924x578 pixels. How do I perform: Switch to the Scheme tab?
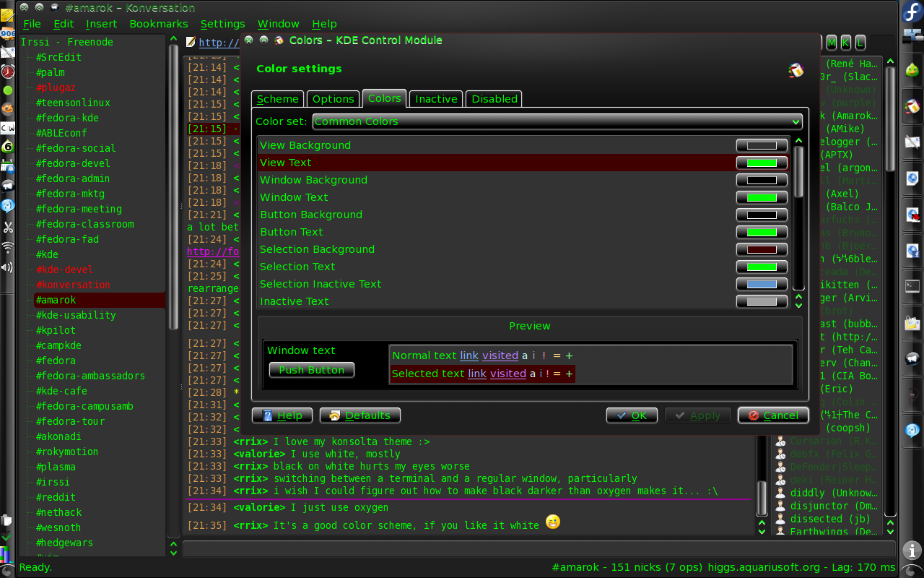(278, 99)
